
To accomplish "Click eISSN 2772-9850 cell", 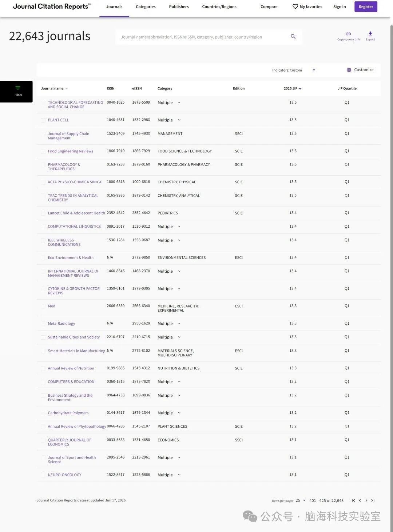I will pos(141,257).
